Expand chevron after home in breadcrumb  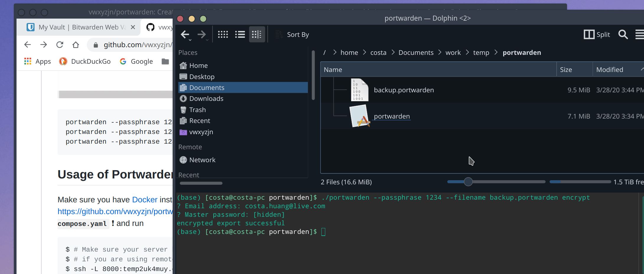pos(365,52)
